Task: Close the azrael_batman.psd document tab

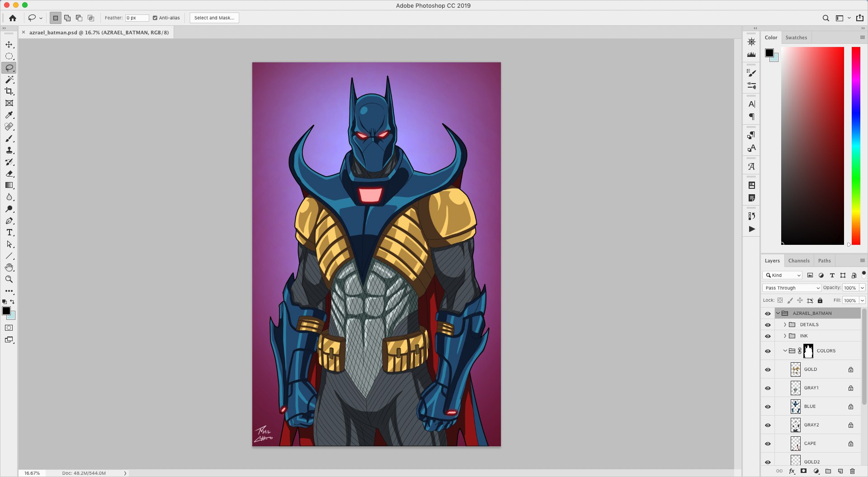Action: [x=24, y=33]
